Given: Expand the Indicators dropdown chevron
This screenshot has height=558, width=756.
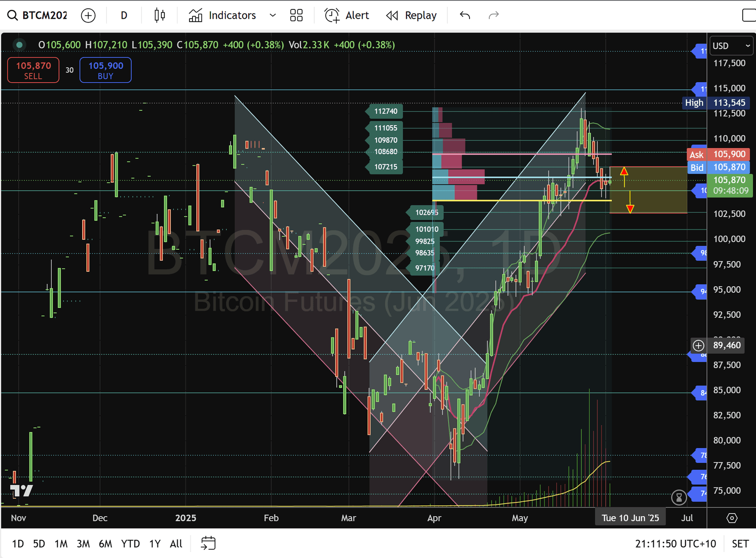Looking at the screenshot, I should [273, 15].
